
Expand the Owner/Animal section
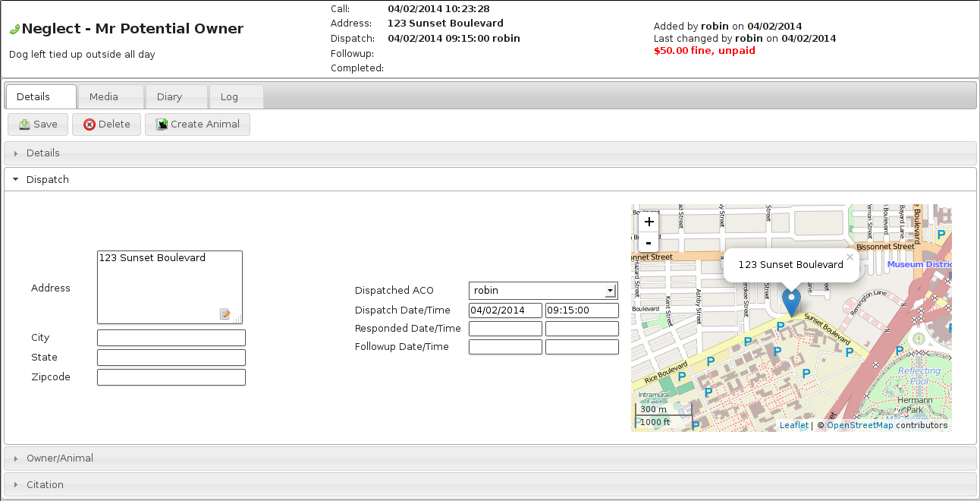coord(60,458)
